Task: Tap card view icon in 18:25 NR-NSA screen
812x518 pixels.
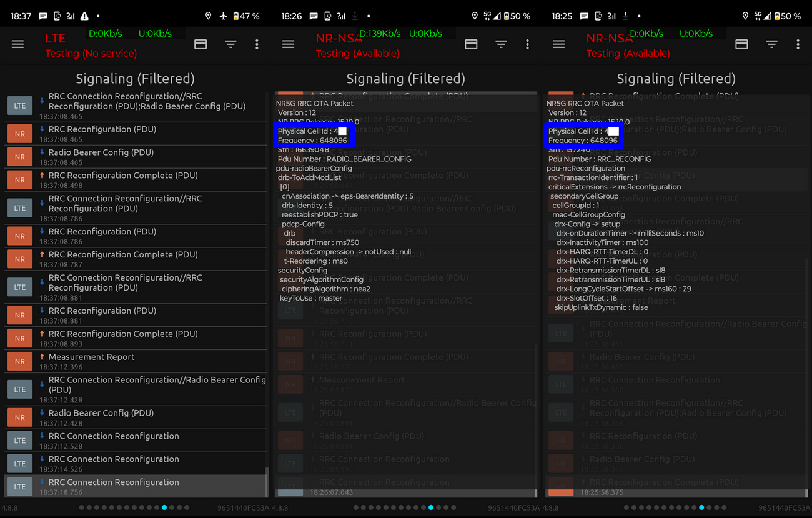Action: coord(741,44)
